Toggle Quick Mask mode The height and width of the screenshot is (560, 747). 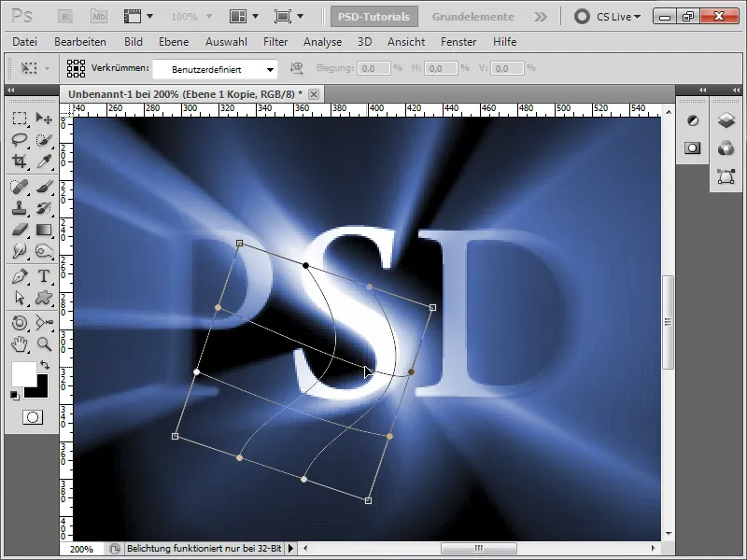33,416
